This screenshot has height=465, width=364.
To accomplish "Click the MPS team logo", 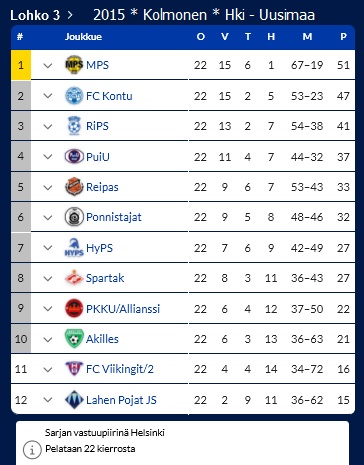I will coord(74,64).
